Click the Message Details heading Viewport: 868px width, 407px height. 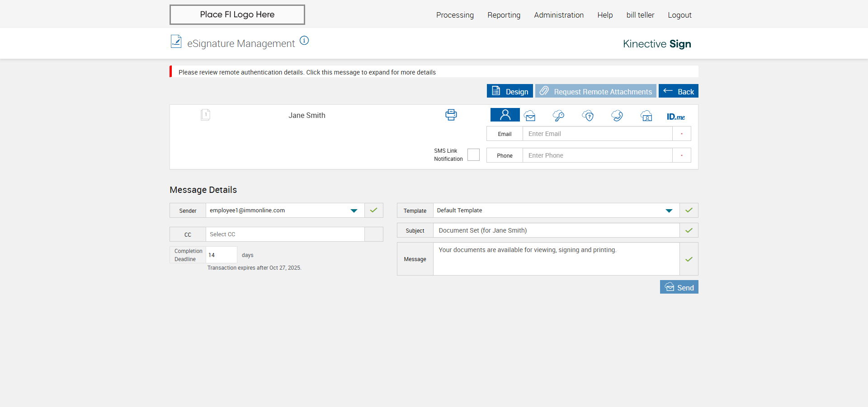point(203,190)
